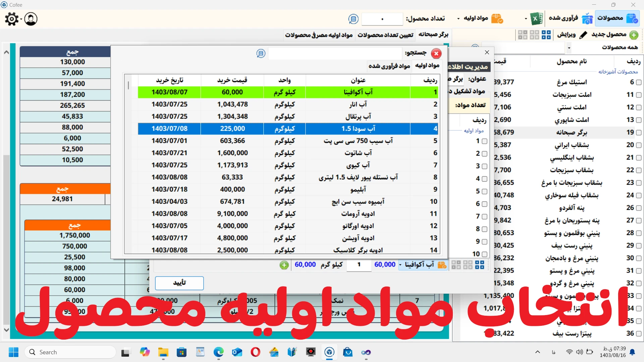Click the Windows Start button
Image resolution: width=644 pixels, height=362 pixels.
pyautogui.click(x=13, y=352)
